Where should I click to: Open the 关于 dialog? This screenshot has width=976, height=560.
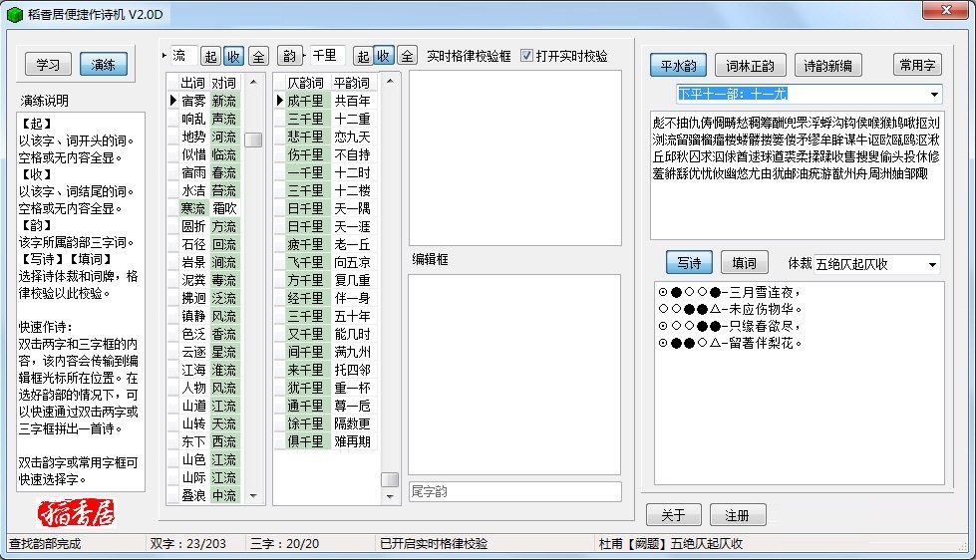point(674,515)
